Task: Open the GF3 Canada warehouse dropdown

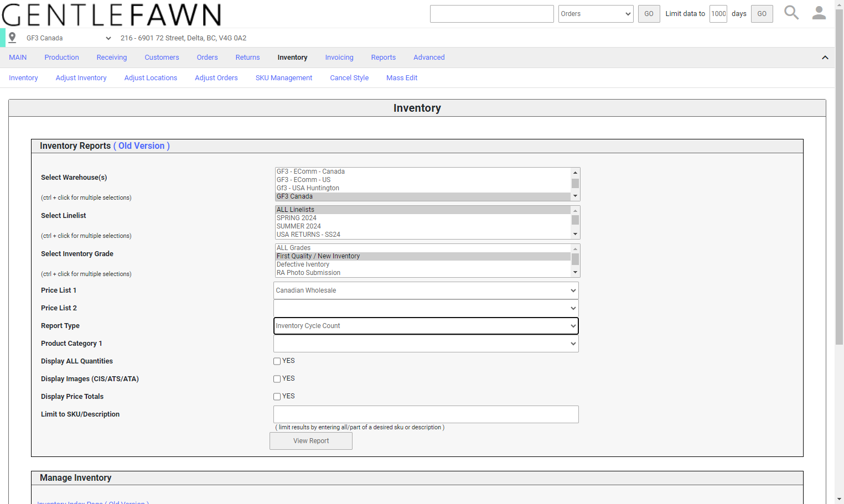Action: (69, 38)
